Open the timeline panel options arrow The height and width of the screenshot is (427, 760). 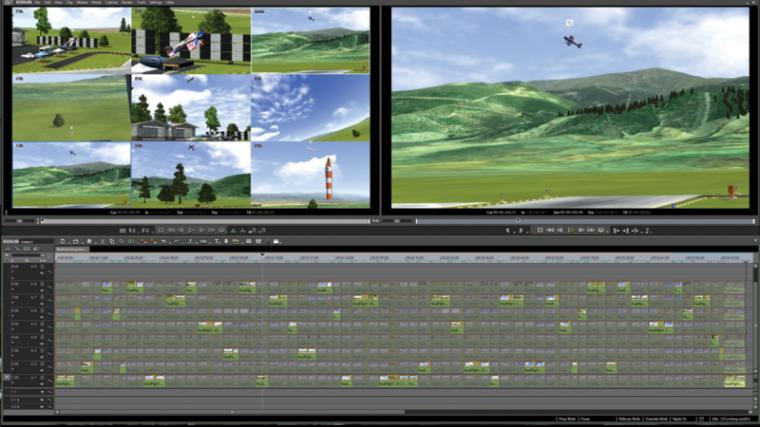pos(755,241)
